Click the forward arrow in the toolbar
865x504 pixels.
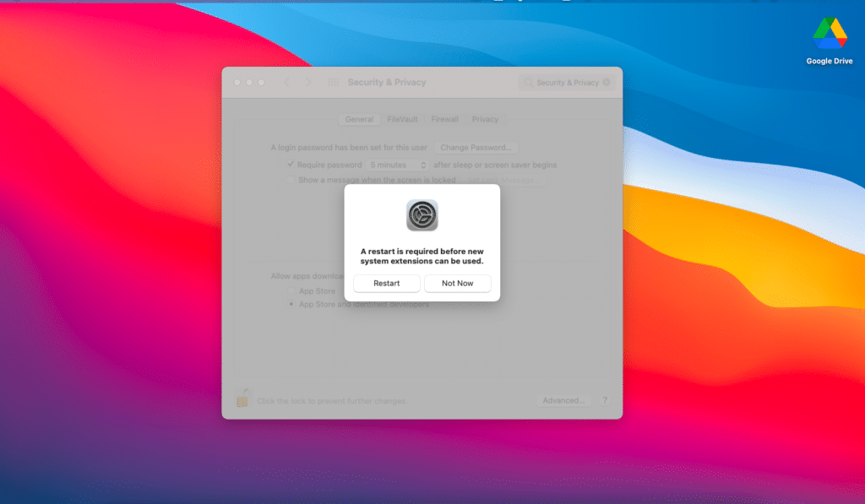308,82
